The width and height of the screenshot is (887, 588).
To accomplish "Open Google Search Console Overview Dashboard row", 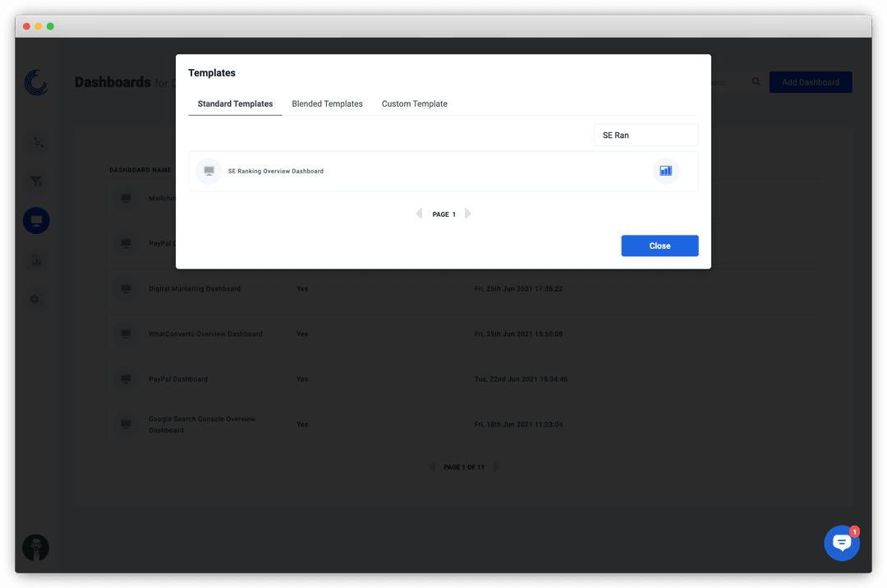I will coord(463,425).
